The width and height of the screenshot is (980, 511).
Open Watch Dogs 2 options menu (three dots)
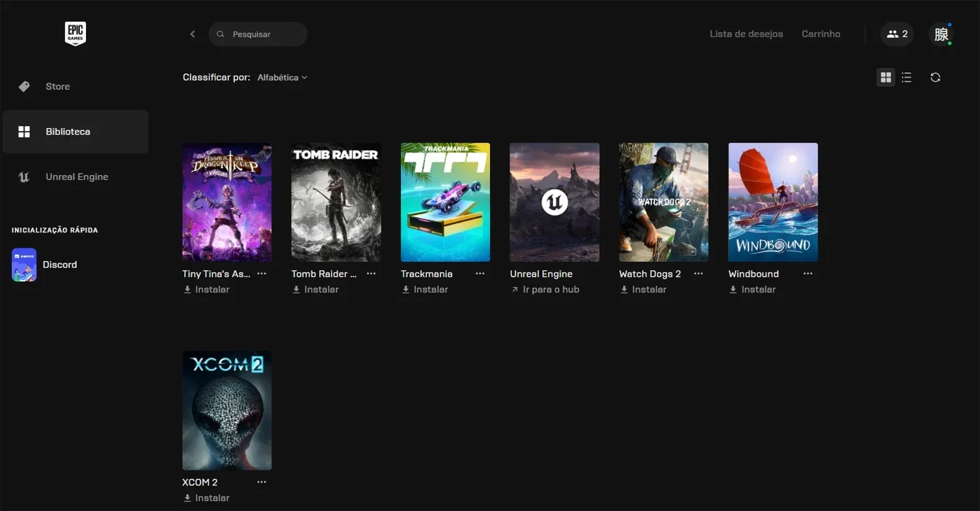699,274
